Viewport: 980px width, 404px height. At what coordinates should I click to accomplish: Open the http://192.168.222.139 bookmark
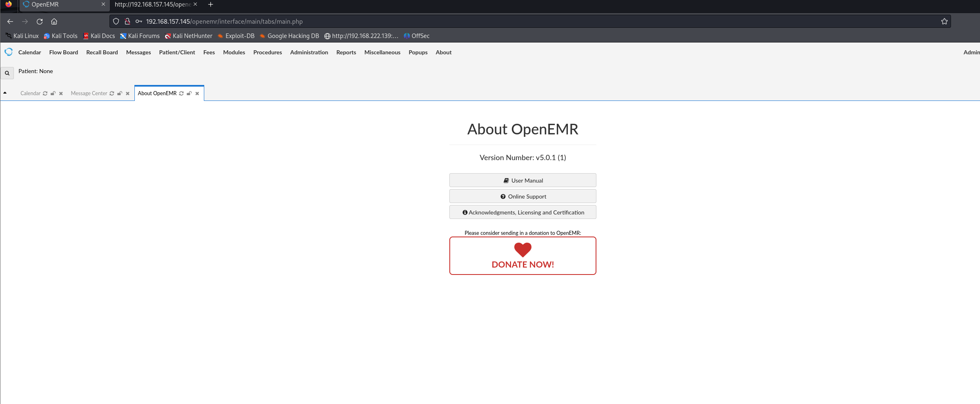pos(361,36)
